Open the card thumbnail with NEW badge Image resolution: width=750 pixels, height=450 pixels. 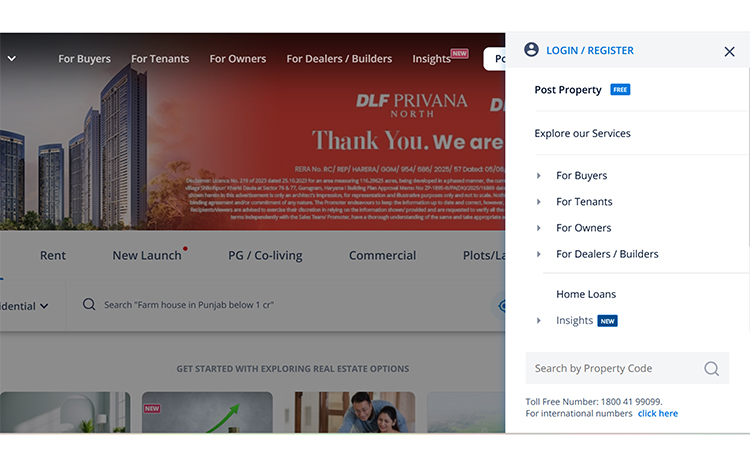[x=207, y=412]
